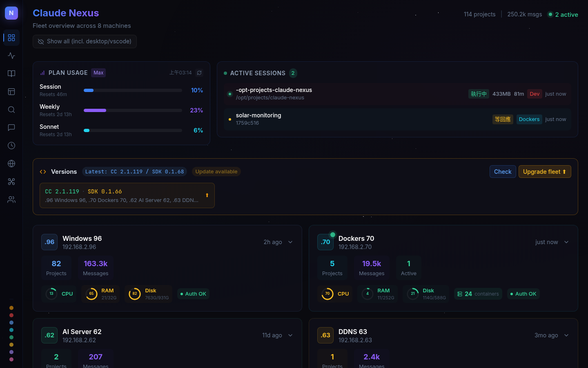
Task: Click the Check versions button
Action: pyautogui.click(x=503, y=172)
